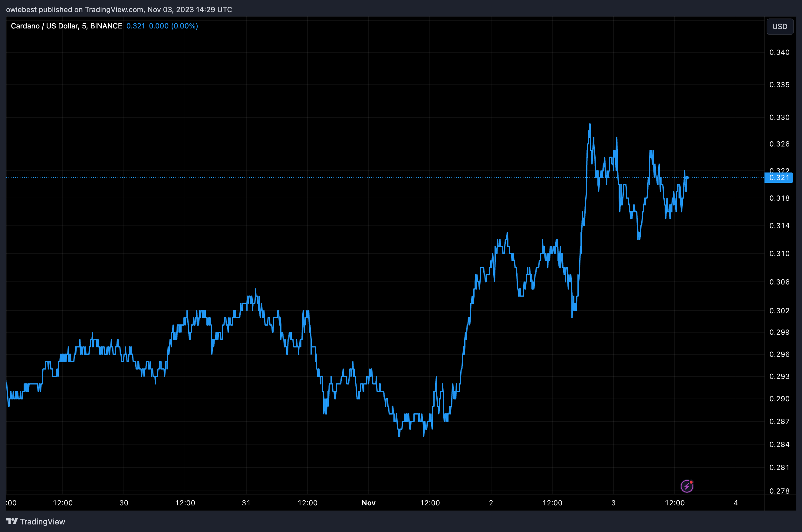Viewport: 802px width, 532px height.
Task: Click the 0.335 price axis label
Action: click(x=779, y=84)
